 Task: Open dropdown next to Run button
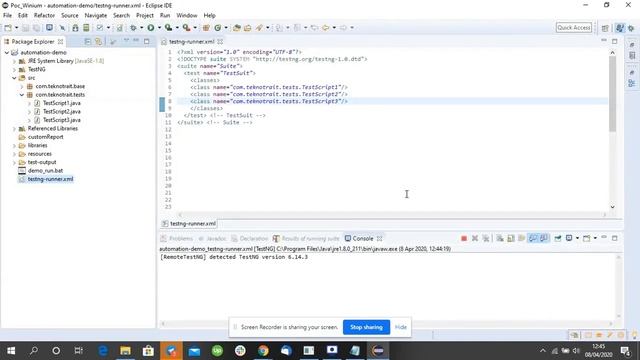pyautogui.click(x=159, y=28)
